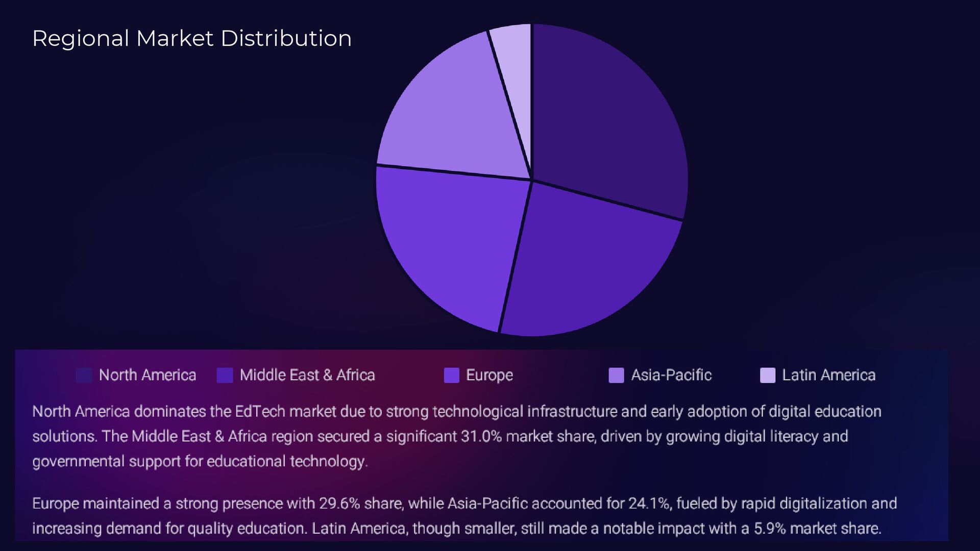
Task: Click the Middle East & Africa legend swatch
Action: 225,375
